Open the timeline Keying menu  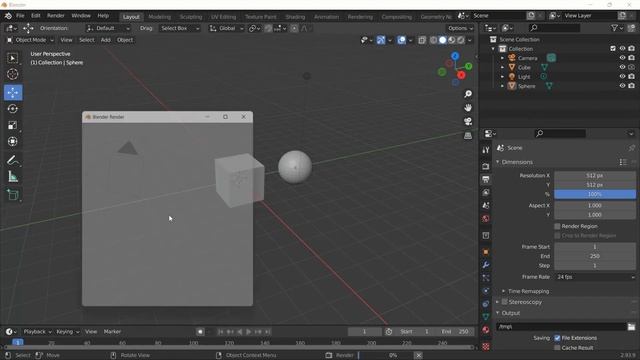tap(67, 332)
